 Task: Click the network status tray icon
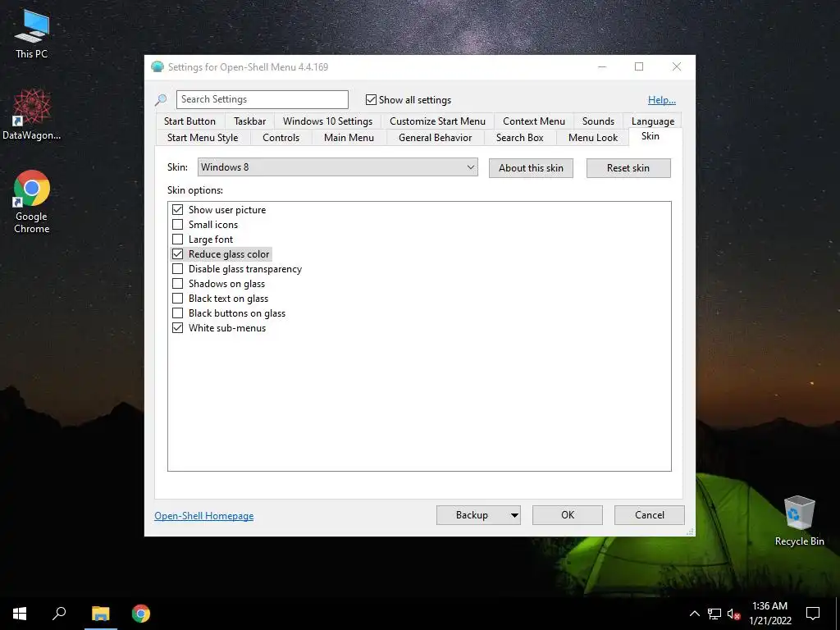coord(714,614)
